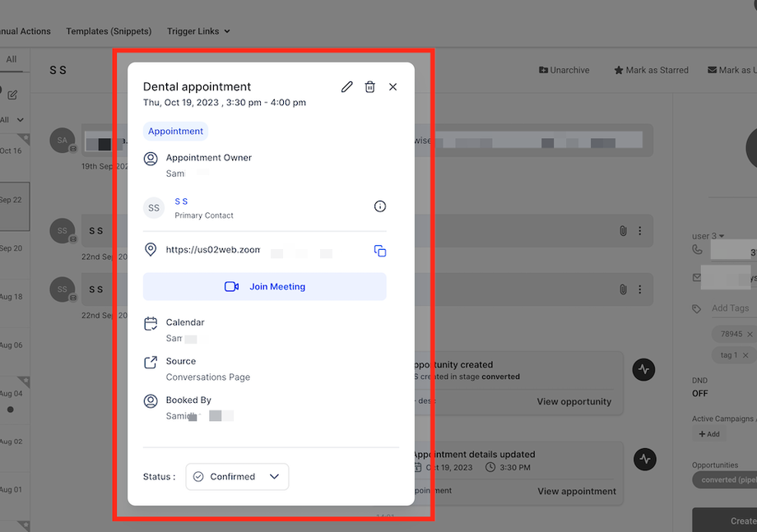Select the Aug 18 conversation in list
Screen dimensions: 757x532
pos(15,303)
